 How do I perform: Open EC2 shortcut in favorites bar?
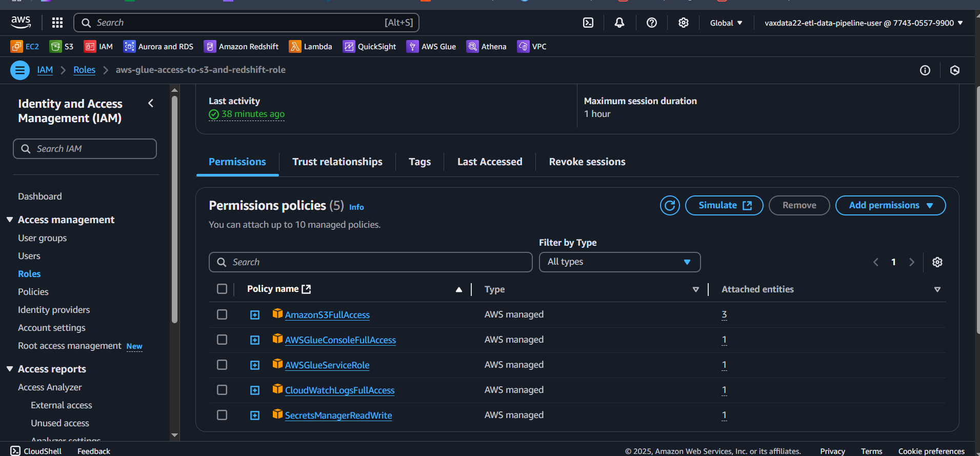click(25, 47)
